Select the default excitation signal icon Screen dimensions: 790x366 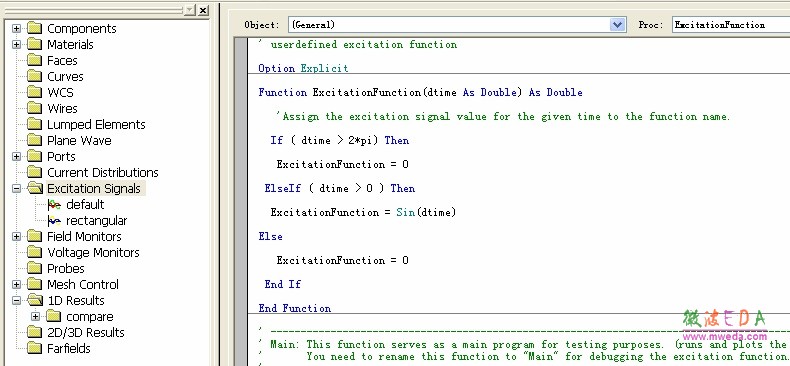[54, 205]
